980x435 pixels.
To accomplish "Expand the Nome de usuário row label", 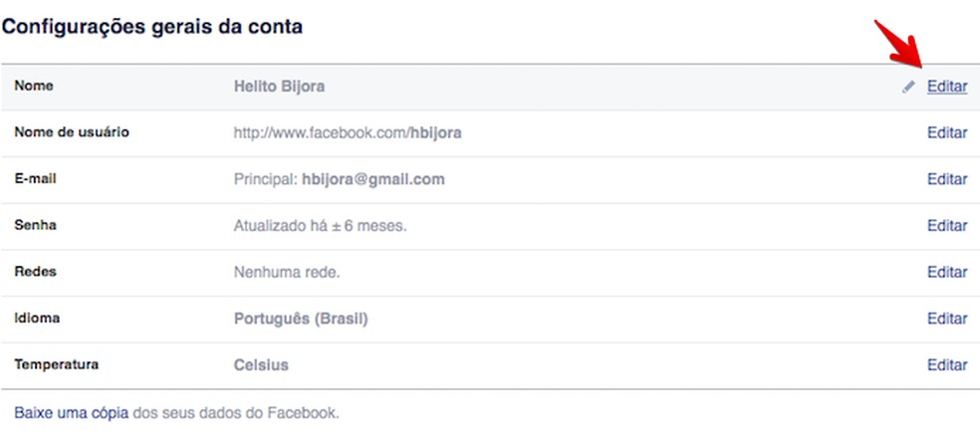I will pyautogui.click(x=72, y=131).
